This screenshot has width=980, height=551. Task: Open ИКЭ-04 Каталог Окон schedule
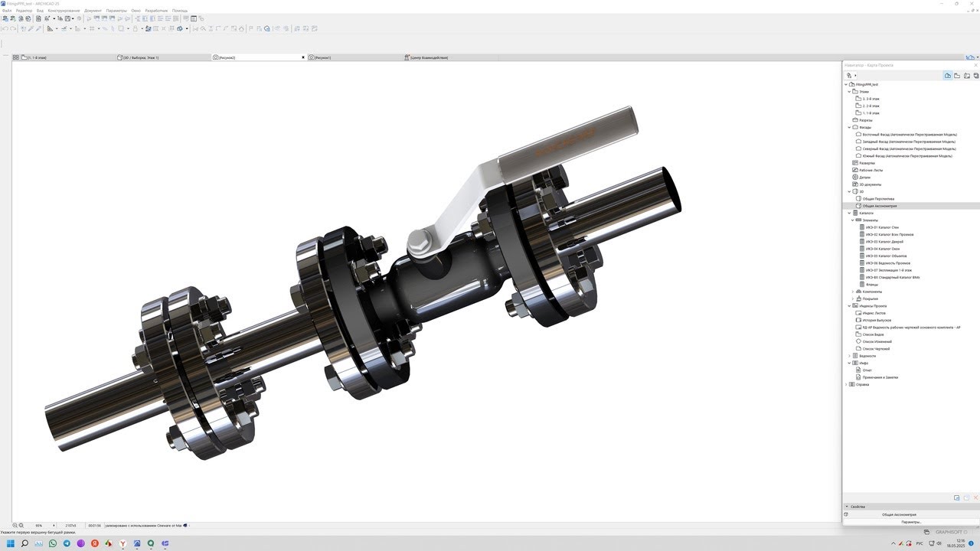(x=884, y=249)
